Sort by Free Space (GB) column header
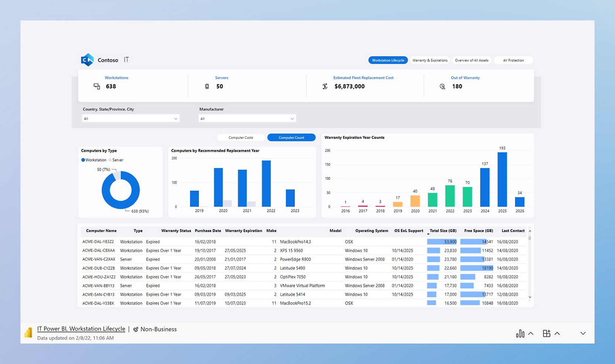Screen dimensions: 615x364 coord(479,231)
